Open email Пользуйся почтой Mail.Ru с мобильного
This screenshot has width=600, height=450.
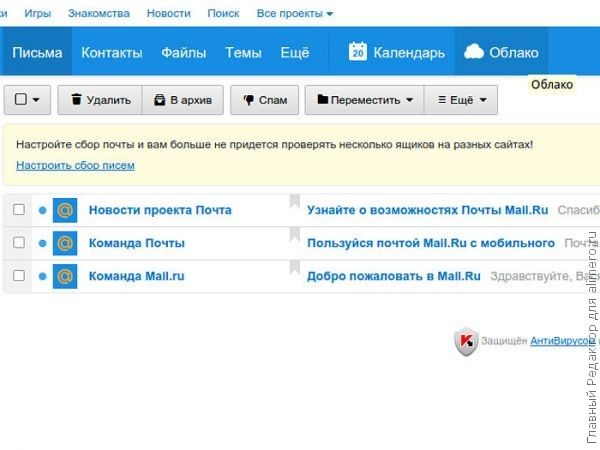[x=431, y=243]
